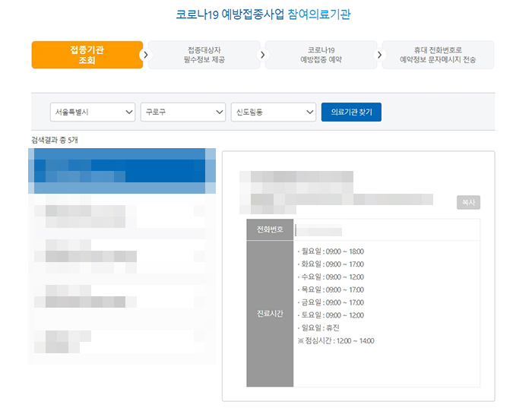Click the arrow icon after 접종대상자 필수정보 제공
This screenshot has height=411, width=532.
(263, 55)
